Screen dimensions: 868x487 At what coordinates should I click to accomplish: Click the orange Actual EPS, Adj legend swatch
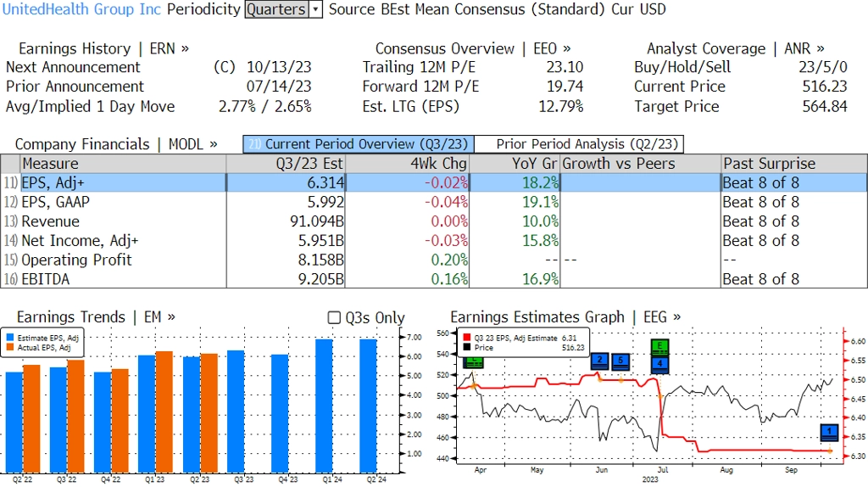10,347
